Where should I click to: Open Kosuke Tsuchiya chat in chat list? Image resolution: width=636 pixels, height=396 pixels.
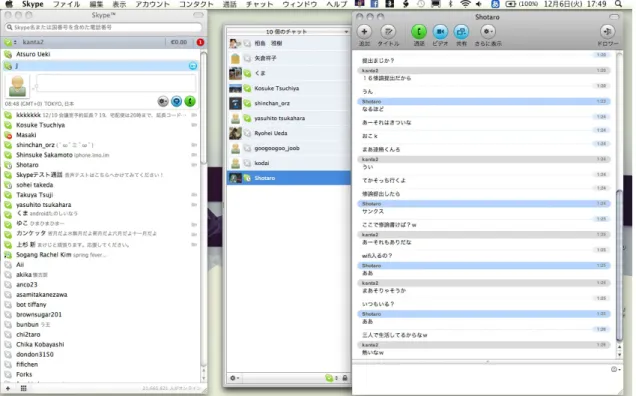coord(289,88)
